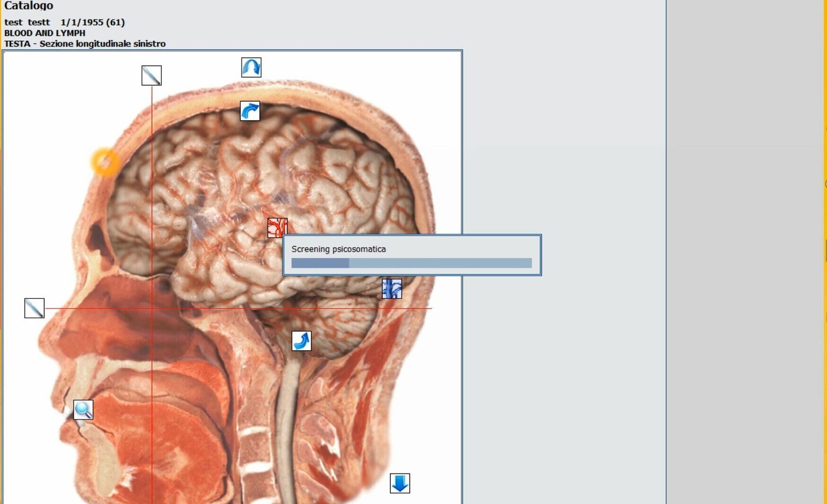Viewport: 827px width, 504px height.
Task: Click the scalpel icon above the vertical red line
Action: pos(151,75)
